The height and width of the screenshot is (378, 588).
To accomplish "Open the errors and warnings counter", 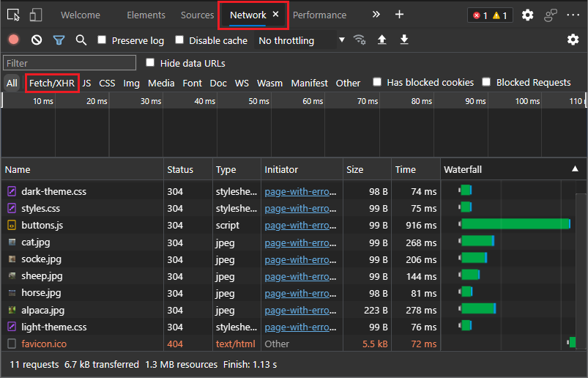I will point(490,15).
